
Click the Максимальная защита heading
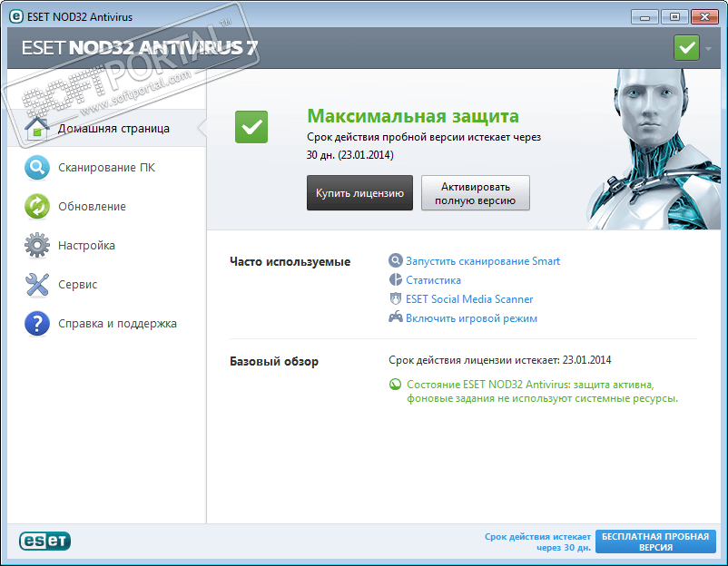click(413, 116)
